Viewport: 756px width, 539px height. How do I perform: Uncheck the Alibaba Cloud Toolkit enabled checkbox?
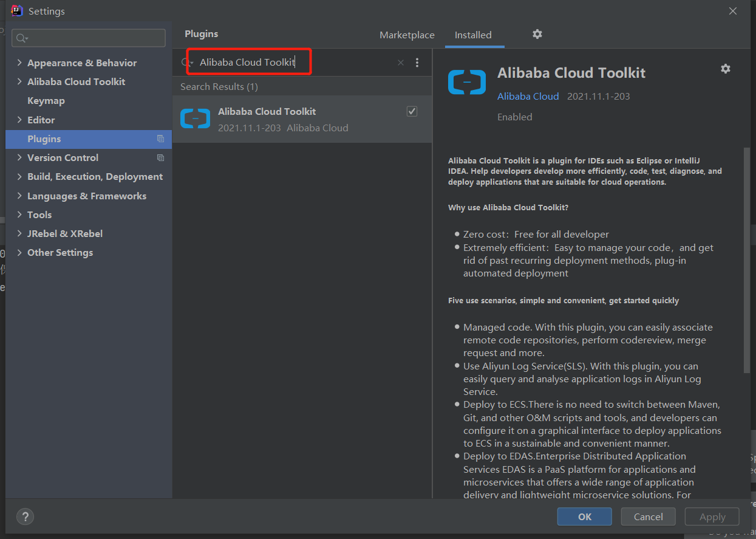click(412, 111)
